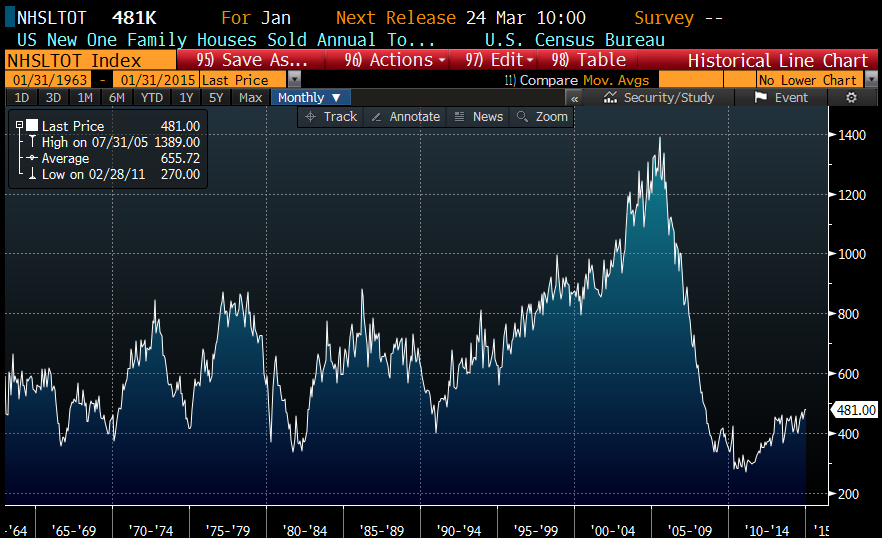882x538 pixels.
Task: Open the News overlay tool
Action: [478, 117]
